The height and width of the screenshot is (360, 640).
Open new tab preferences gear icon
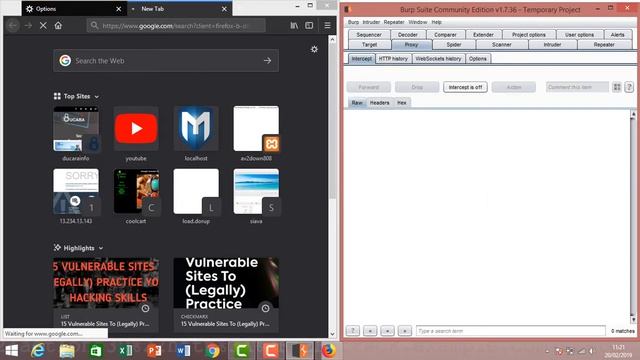tap(314, 49)
